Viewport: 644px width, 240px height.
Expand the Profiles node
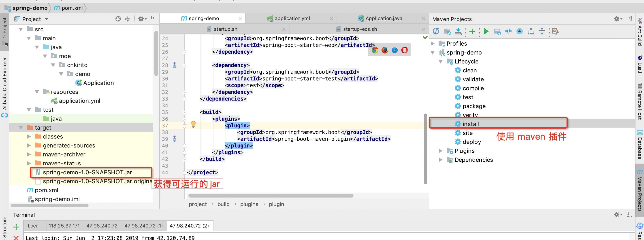click(433, 44)
